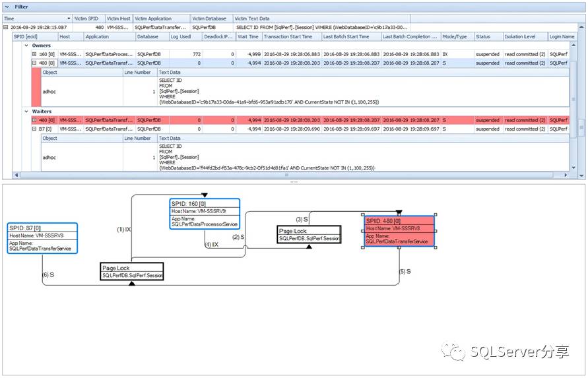Click the outer grid scroll up arrow
Viewport: 588px width, 378px height.
coord(581,27)
